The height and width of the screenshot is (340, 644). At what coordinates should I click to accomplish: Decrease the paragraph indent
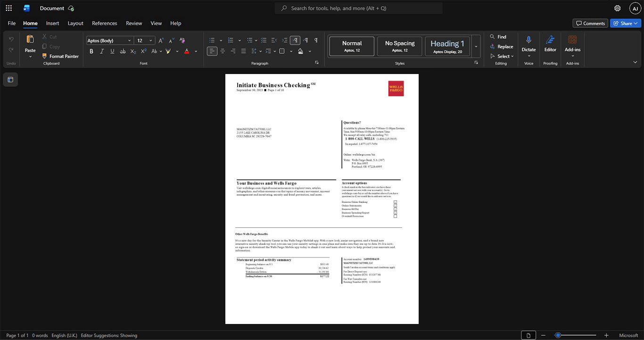tap(274, 41)
